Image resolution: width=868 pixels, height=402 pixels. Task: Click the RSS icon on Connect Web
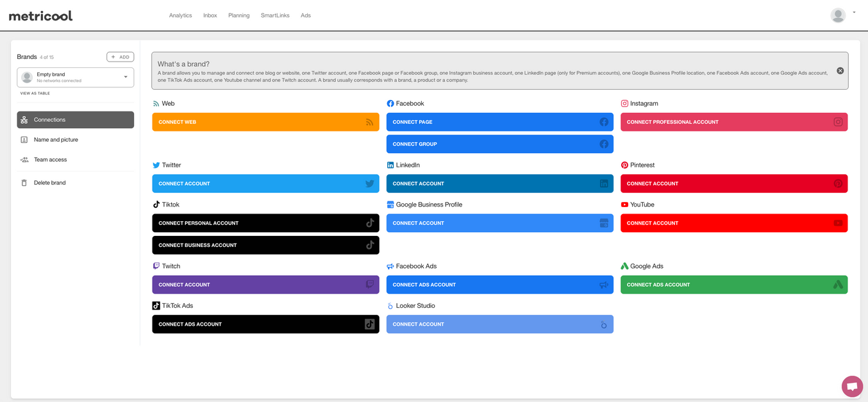point(370,122)
